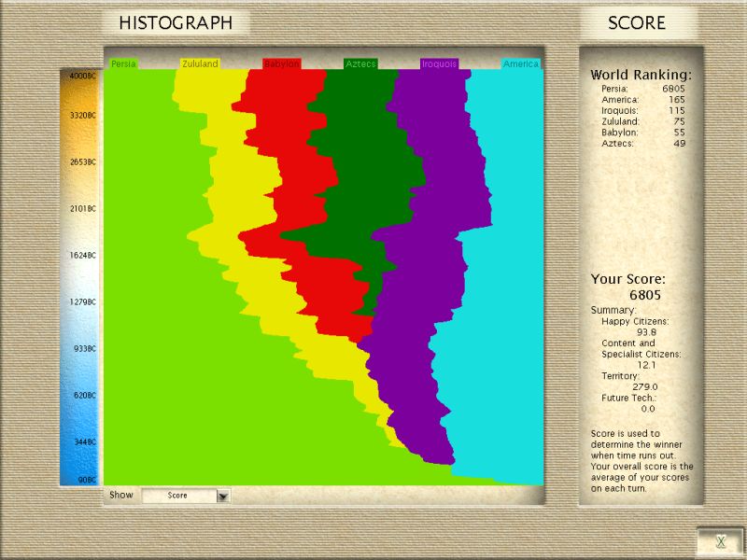Click the Territory label
The height and width of the screenshot is (560, 747).
click(x=620, y=376)
